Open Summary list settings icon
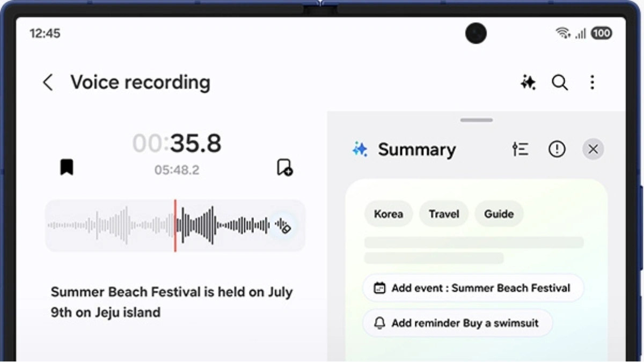This screenshot has height=362, width=644. click(x=520, y=150)
